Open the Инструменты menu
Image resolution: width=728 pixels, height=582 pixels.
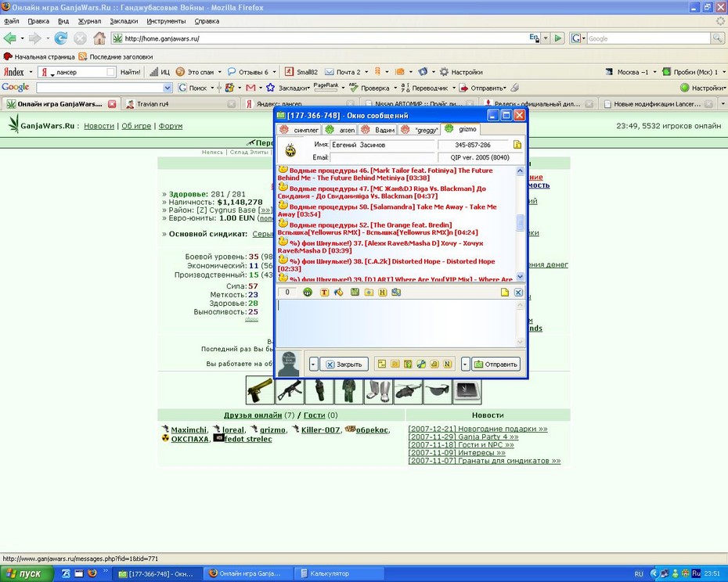coord(166,21)
